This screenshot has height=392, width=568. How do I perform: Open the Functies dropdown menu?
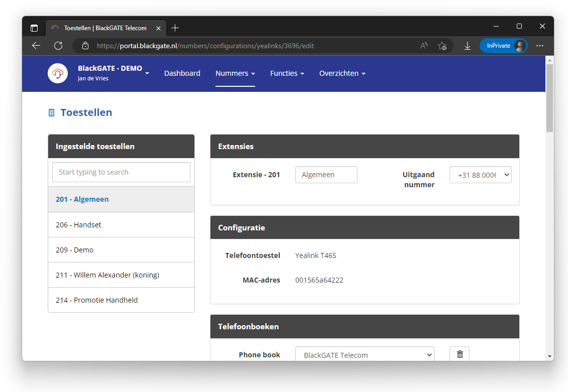tap(287, 73)
